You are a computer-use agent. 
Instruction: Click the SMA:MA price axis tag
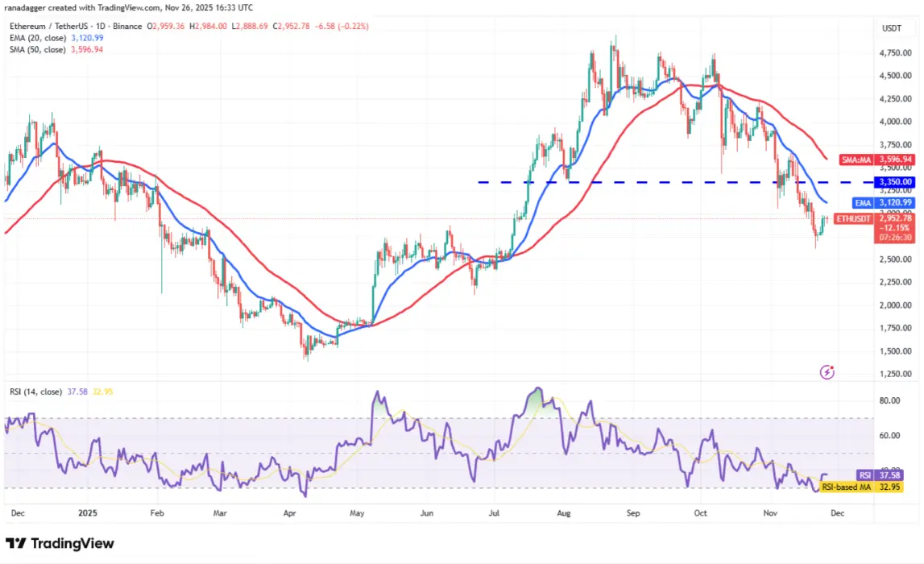[x=856, y=160]
